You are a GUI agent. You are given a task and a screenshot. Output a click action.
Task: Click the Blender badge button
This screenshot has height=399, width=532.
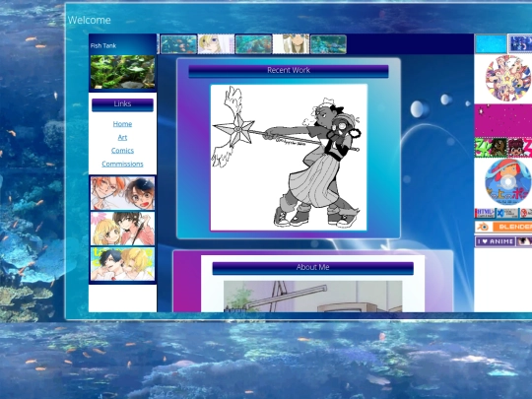tap(503, 227)
